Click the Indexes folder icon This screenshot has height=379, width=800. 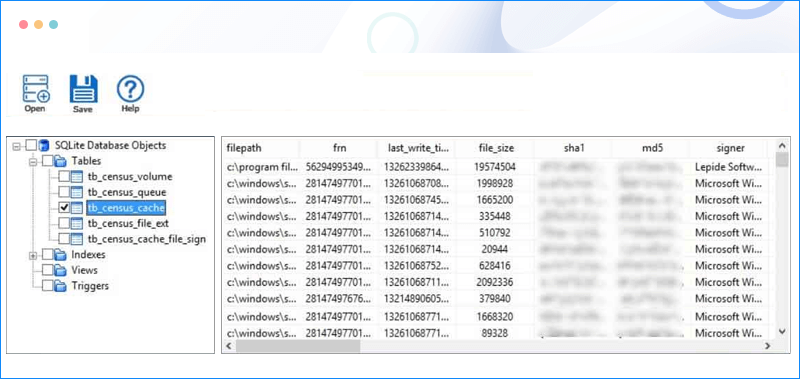coord(61,255)
